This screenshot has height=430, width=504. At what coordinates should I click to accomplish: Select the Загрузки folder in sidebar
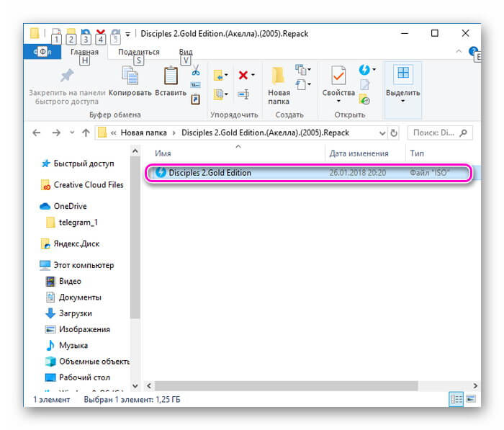74,313
